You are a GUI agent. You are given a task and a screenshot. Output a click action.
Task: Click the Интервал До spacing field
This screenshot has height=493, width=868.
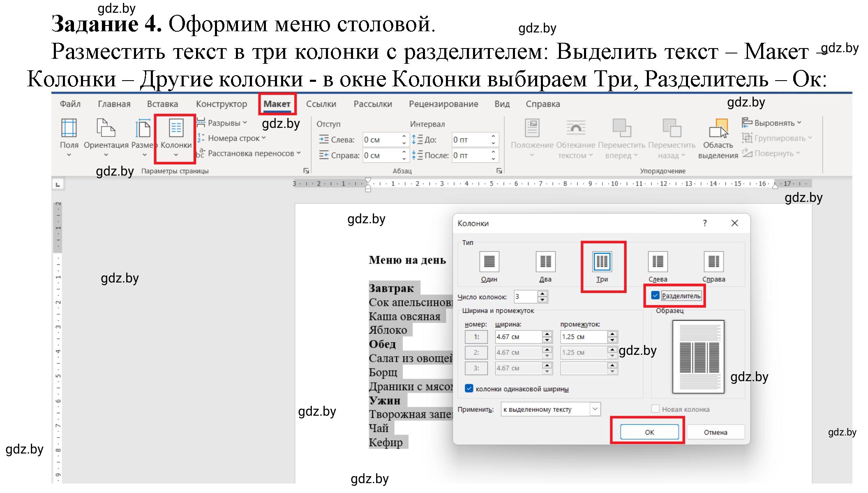(470, 140)
